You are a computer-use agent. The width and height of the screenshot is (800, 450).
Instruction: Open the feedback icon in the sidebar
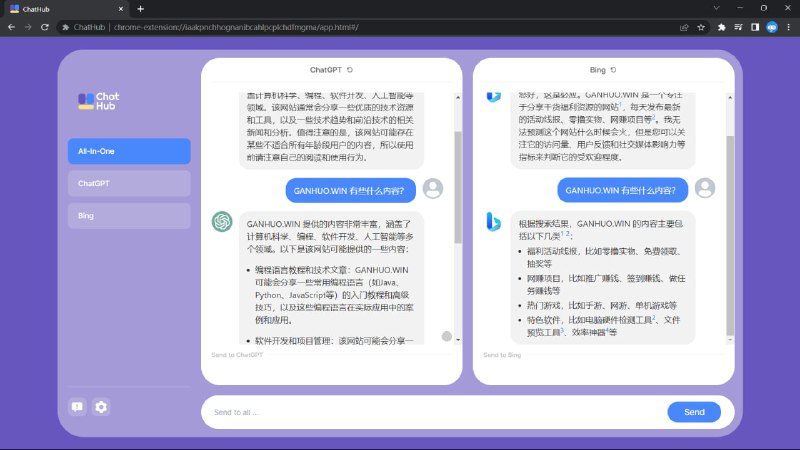click(77, 407)
